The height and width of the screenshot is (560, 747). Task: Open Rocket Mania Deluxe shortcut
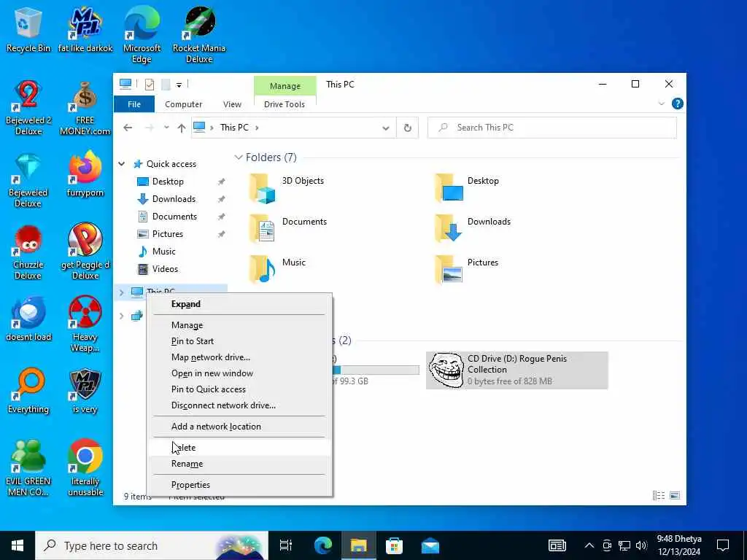(x=199, y=35)
